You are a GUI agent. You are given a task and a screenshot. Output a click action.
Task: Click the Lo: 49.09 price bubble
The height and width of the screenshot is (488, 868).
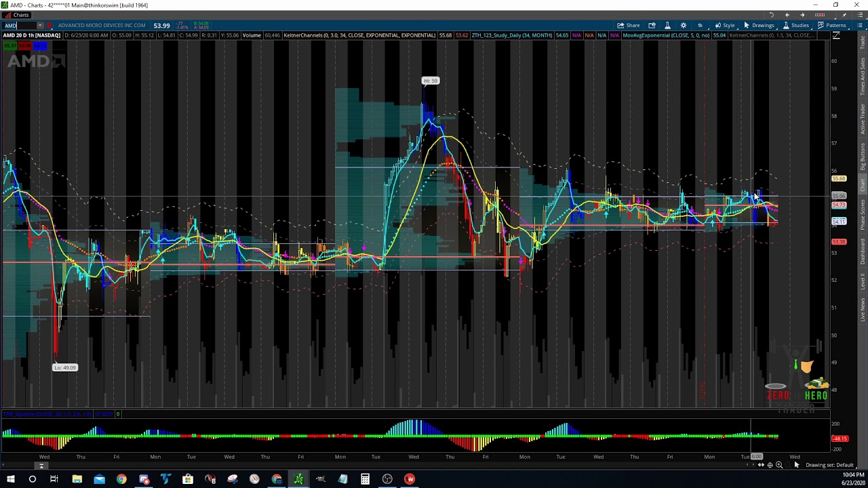coord(65,367)
